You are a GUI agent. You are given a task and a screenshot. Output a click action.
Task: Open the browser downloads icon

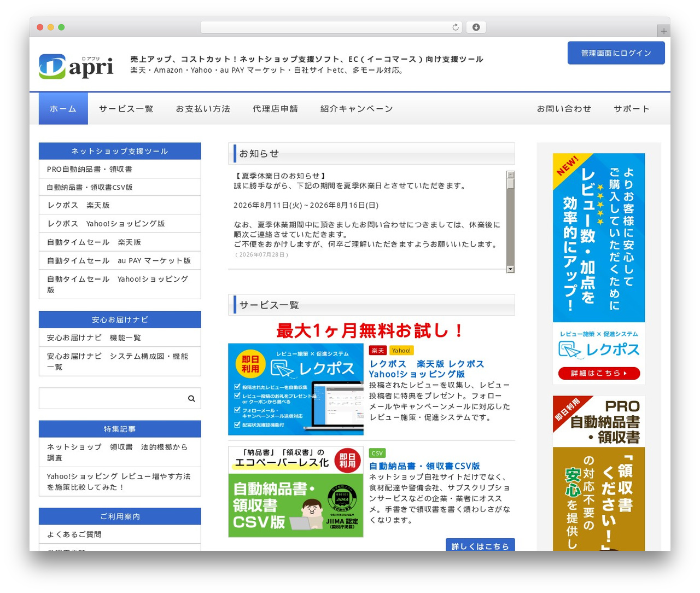[x=476, y=27]
